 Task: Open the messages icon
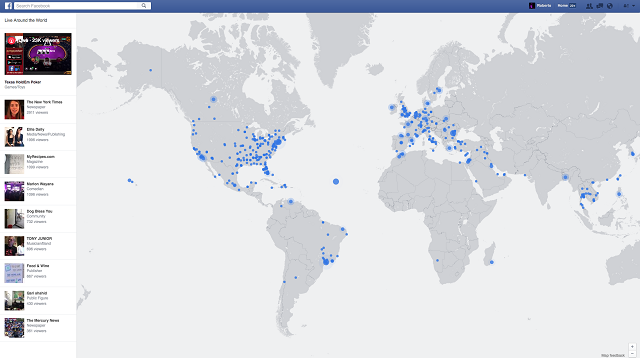(x=600, y=6)
